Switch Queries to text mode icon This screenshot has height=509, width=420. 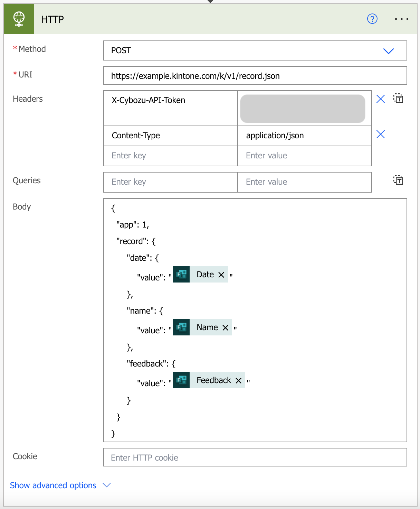coord(398,180)
